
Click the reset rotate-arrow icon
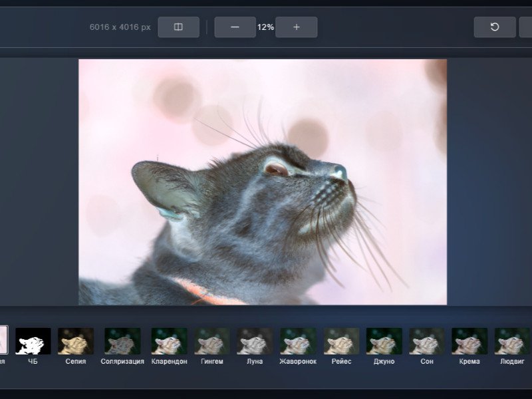494,27
